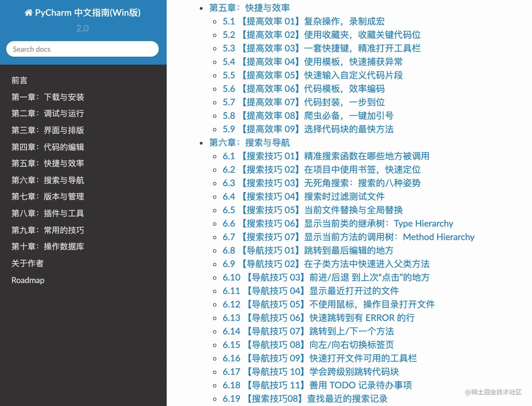Viewport: 532px width, 406px height.
Task: Open content heading link 第五章：快捷与效率
Action: [250, 8]
